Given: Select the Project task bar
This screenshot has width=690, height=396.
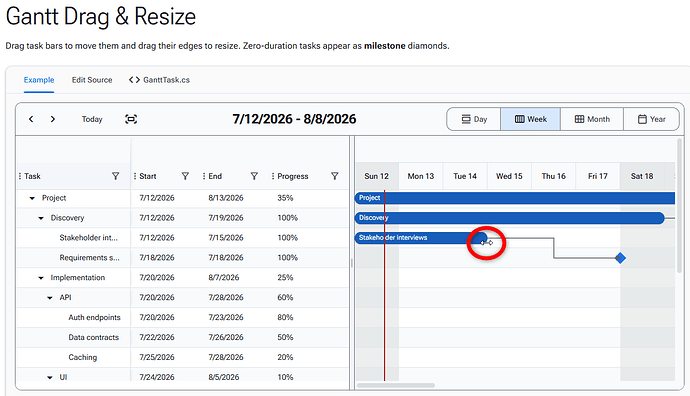Looking at the screenshot, I should tap(515, 198).
